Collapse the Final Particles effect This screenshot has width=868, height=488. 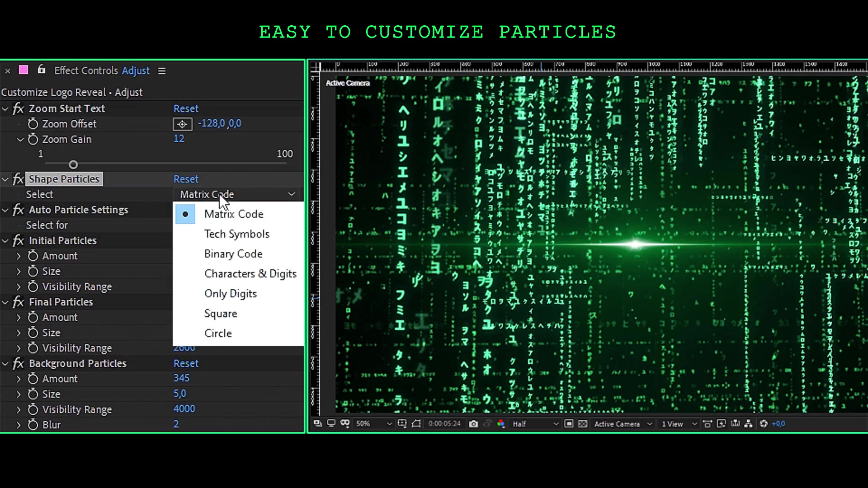point(5,302)
